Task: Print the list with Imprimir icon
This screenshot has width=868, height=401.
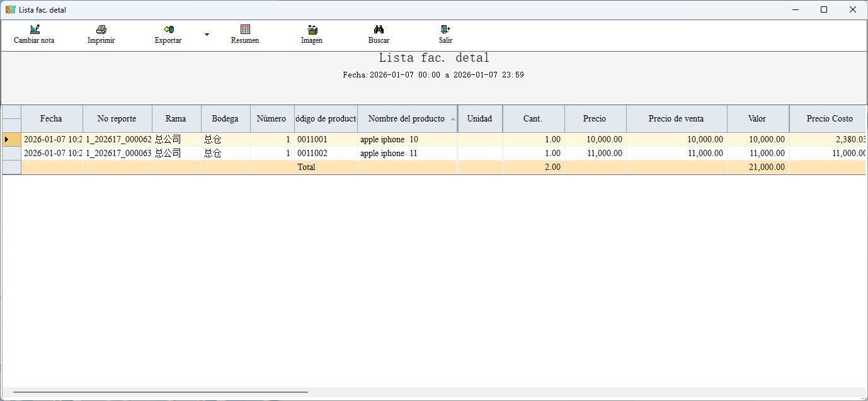Action: [x=101, y=30]
